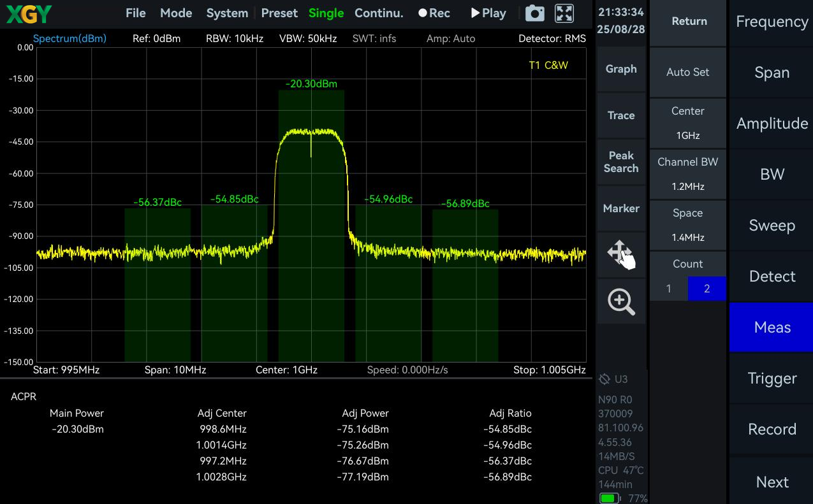Open the BW menu

pos(772,175)
